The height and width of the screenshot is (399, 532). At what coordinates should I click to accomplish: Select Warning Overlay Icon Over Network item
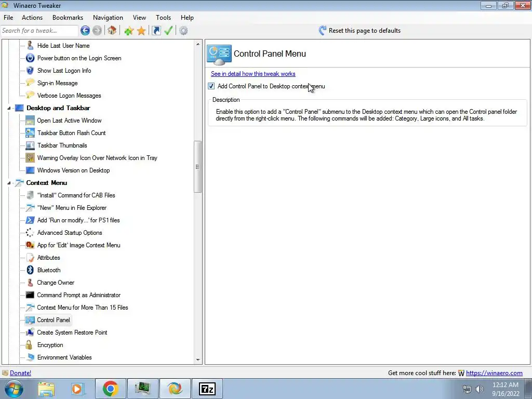pyautogui.click(x=97, y=158)
